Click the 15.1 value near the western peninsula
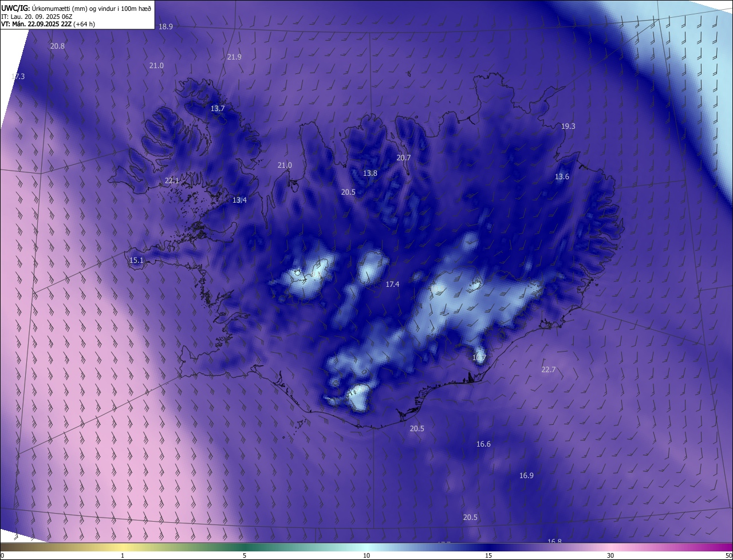 136,260
